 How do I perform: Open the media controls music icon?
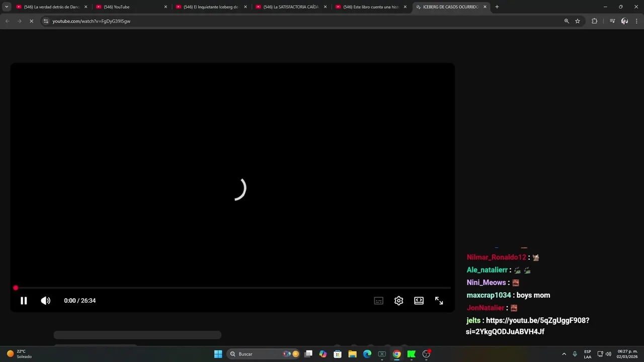(612, 21)
